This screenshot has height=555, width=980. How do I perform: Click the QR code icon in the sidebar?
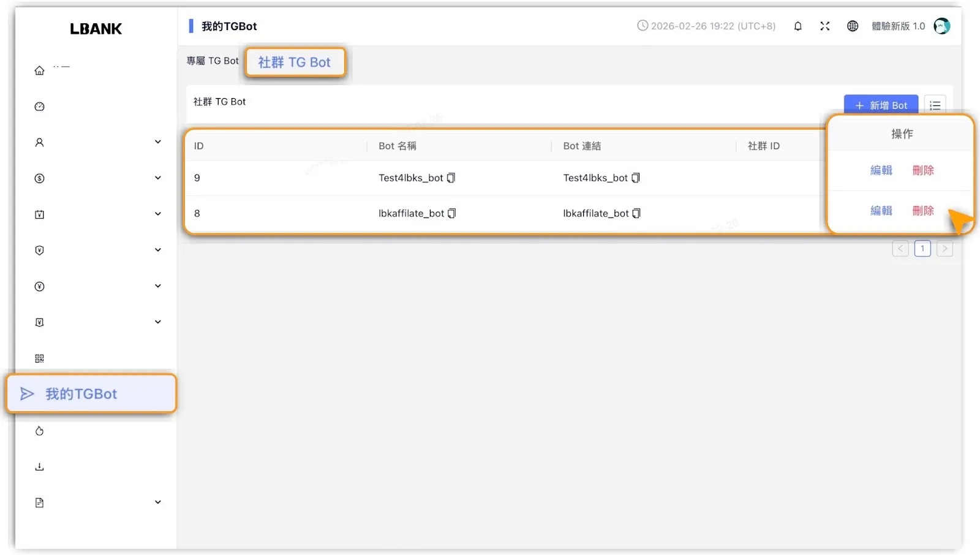39,358
